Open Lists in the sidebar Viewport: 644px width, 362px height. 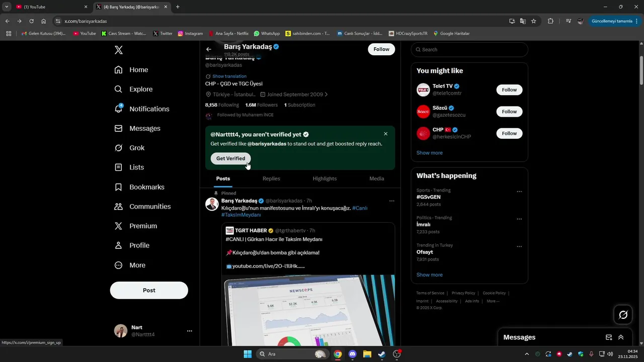pyautogui.click(x=129, y=167)
